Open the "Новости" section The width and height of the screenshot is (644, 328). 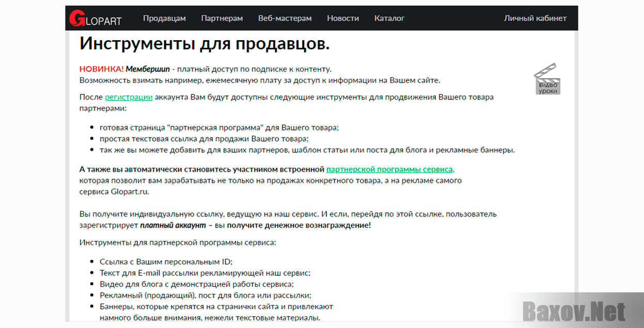pyautogui.click(x=342, y=18)
